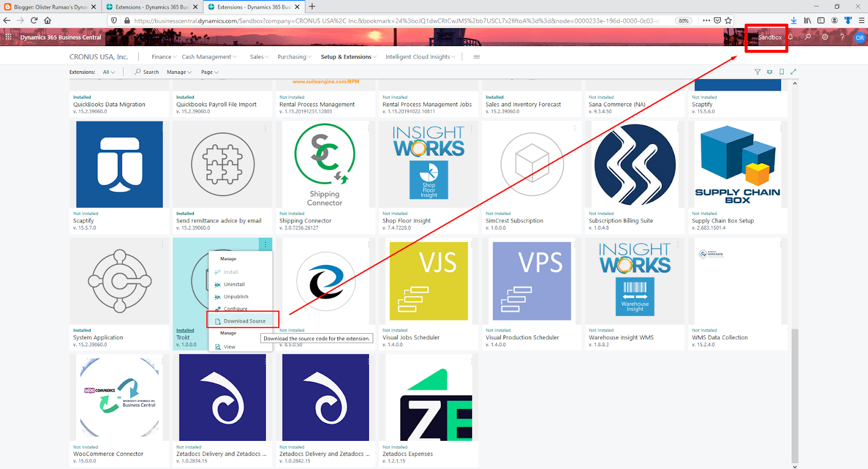Select the WooCommerce Connector logo tile
868x469 pixels.
pos(119,397)
